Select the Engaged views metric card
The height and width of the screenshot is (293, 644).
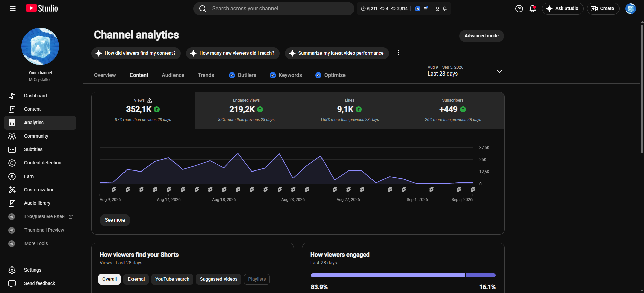click(x=246, y=110)
